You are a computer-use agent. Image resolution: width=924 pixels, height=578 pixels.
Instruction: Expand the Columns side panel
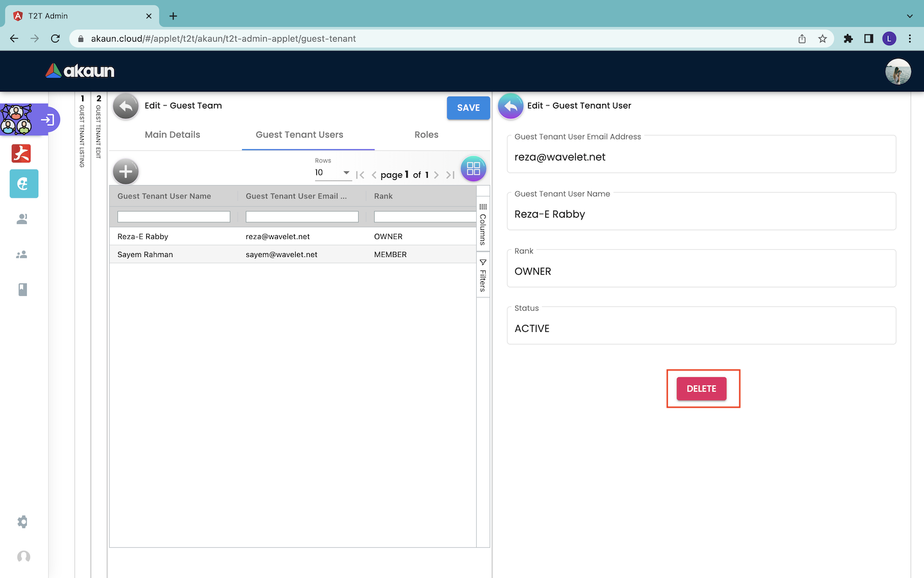coord(483,223)
